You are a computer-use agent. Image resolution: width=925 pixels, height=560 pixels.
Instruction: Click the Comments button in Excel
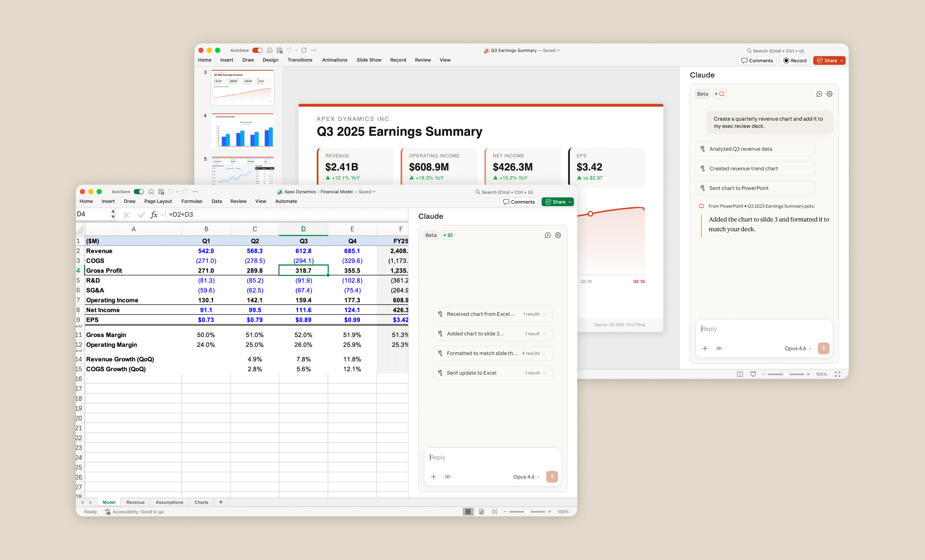[519, 202]
